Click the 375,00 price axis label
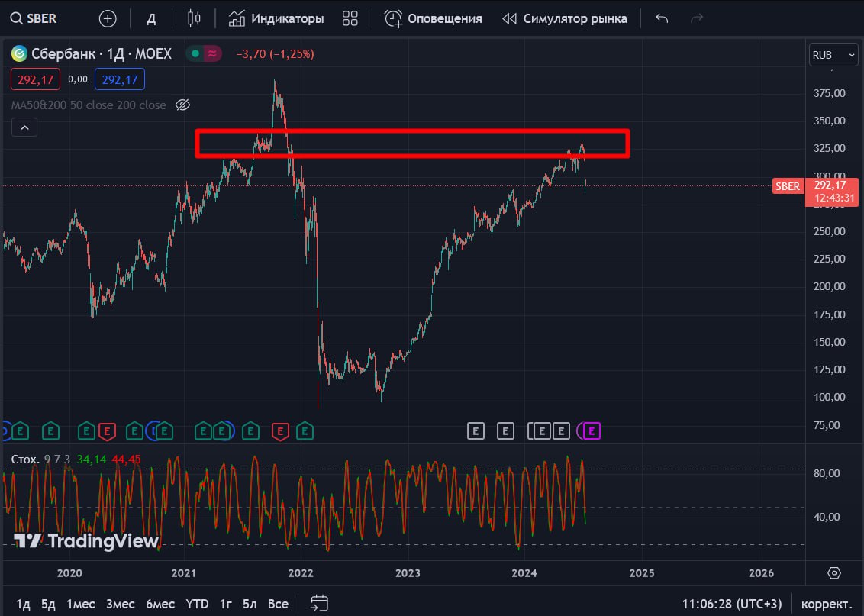Image resolution: width=864 pixels, height=616 pixels. point(830,93)
